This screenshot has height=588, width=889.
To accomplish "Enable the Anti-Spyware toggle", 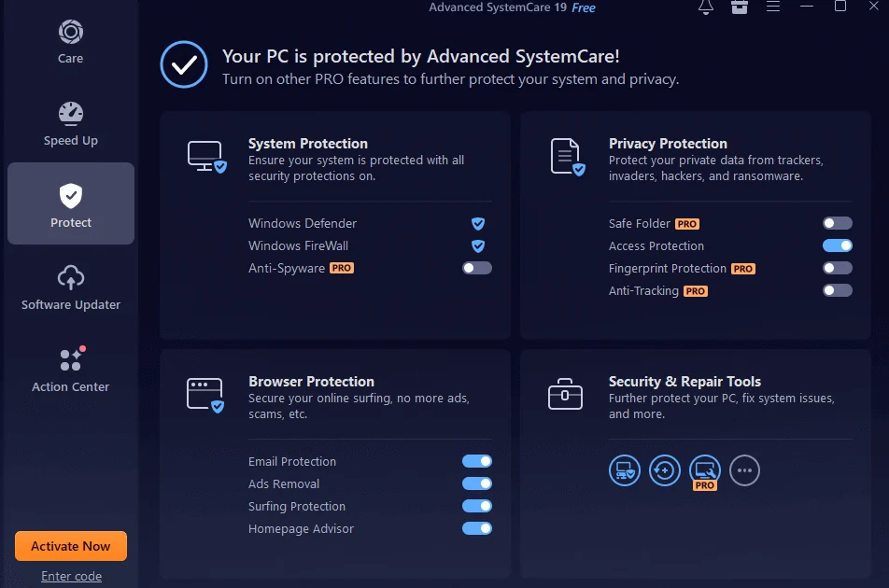I will point(476,267).
